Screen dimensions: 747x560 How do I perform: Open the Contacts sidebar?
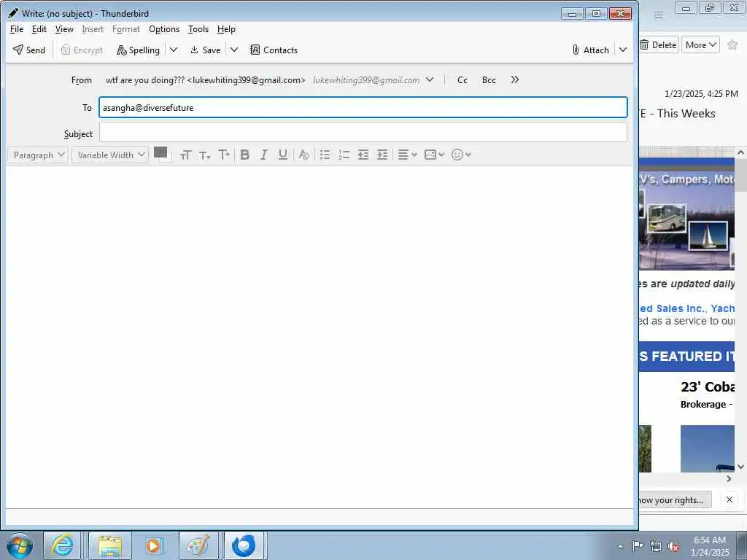coord(274,50)
